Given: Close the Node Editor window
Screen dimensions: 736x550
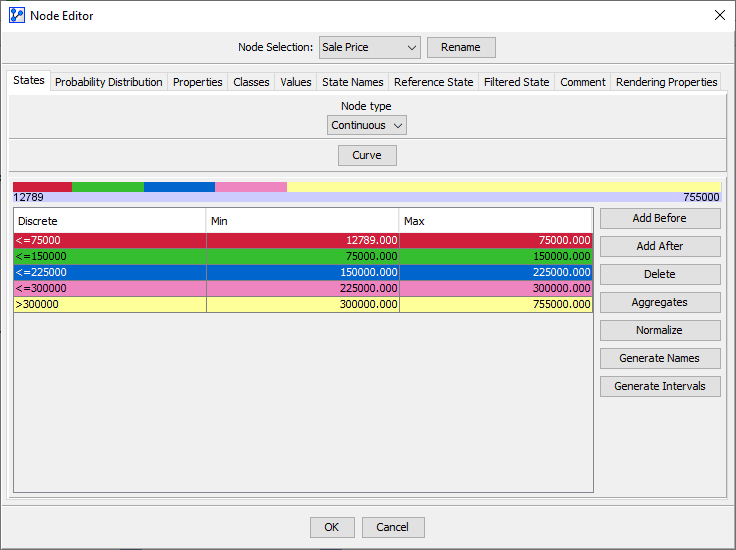Looking at the screenshot, I should [x=720, y=15].
